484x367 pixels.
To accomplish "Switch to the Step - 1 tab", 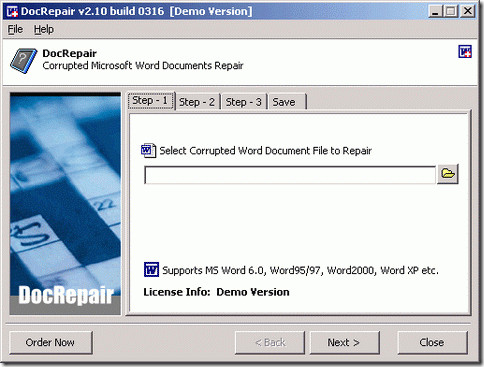I will (150, 101).
